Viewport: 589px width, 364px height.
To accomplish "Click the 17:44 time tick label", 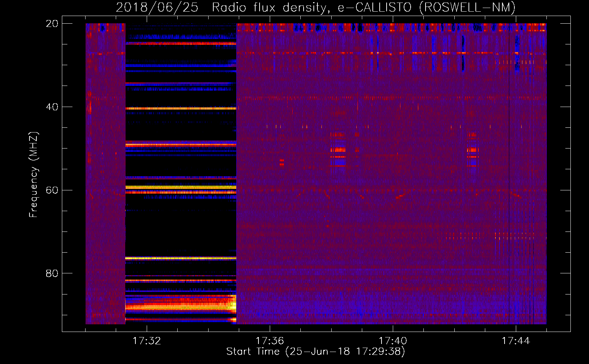I will click(x=516, y=341).
